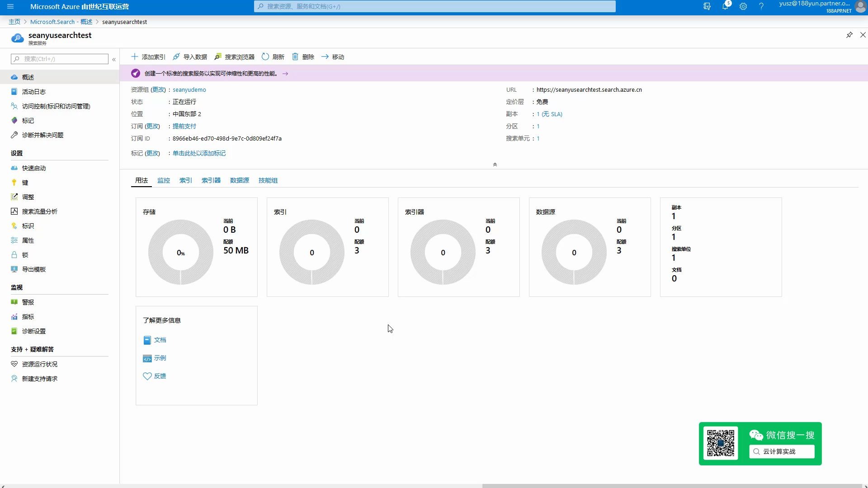Focus the top global search box
This screenshot has height=488, width=868.
coord(434,6)
